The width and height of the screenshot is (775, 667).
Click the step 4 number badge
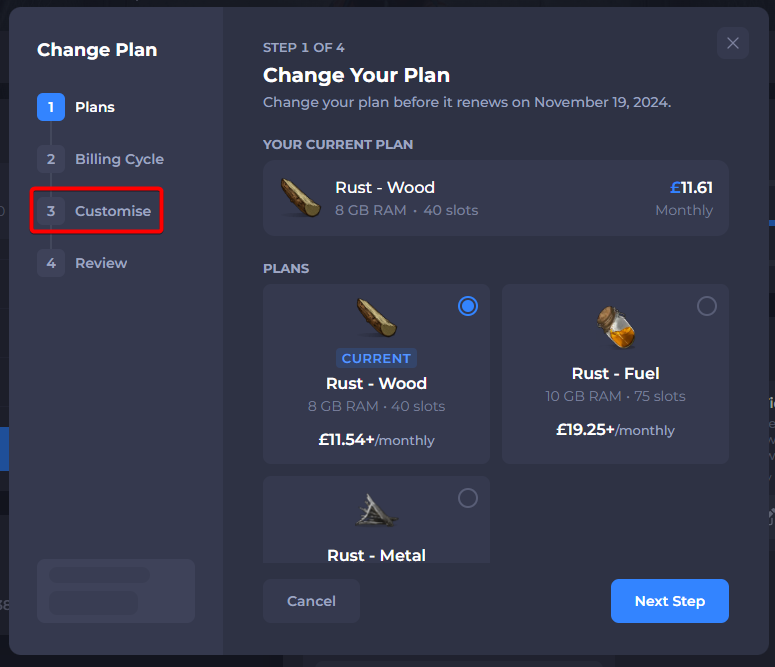pyautogui.click(x=51, y=263)
